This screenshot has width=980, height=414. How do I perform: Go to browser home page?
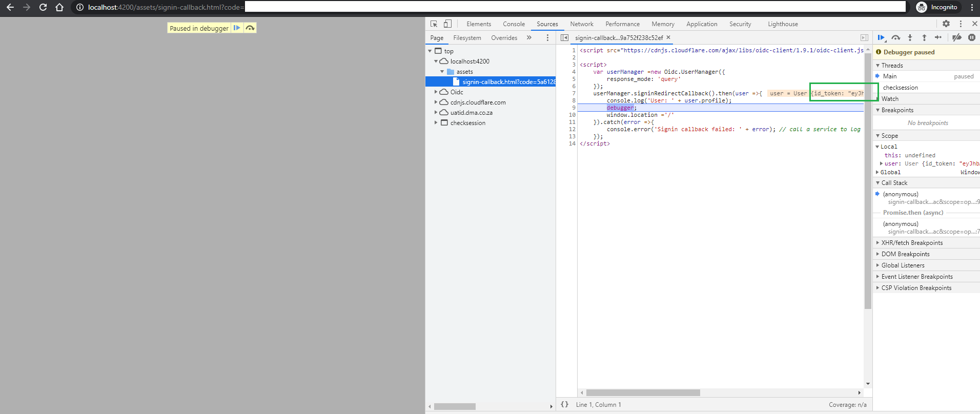coord(59,7)
